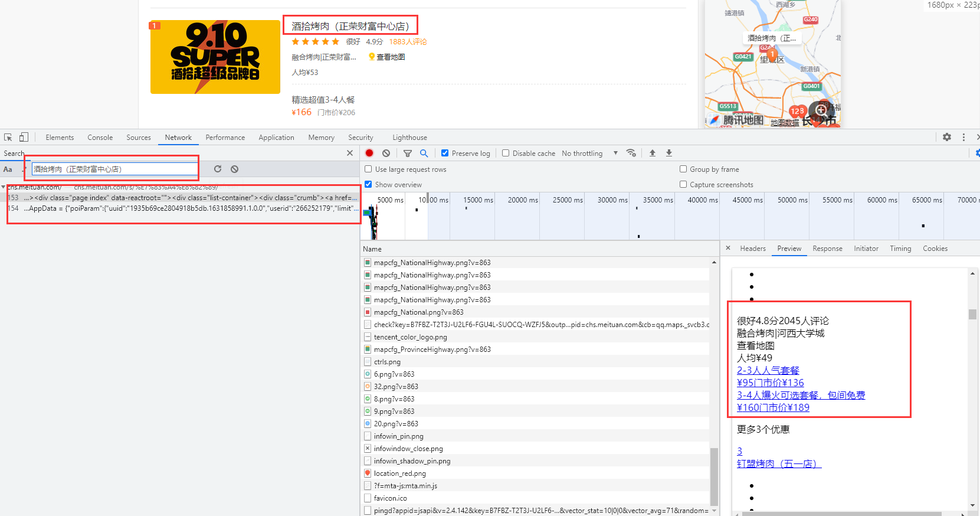980x516 pixels.
Task: Open the Cookies tab
Action: (935, 249)
